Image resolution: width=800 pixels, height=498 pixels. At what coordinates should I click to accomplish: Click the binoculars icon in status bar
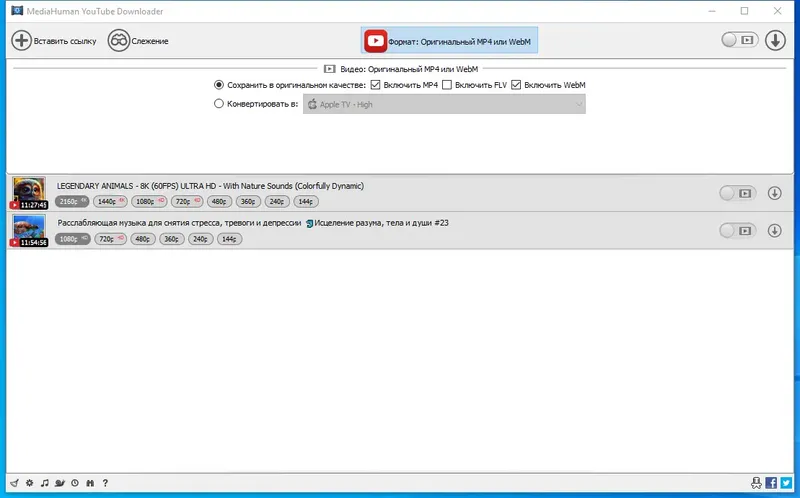90,483
